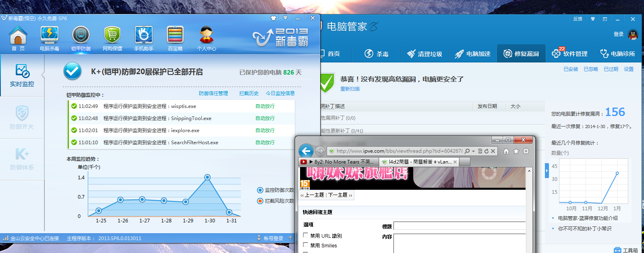
Task: Open the IE tools gear icon
Action: coord(526,151)
